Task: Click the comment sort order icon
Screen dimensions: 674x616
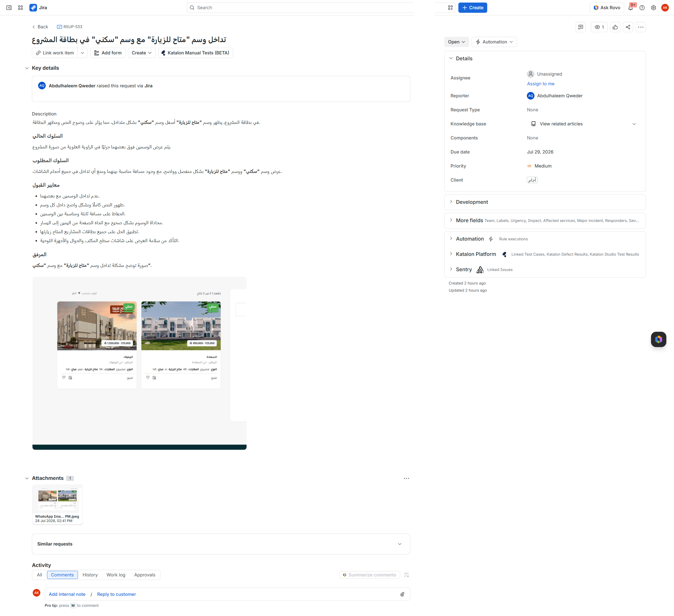Action: coord(406,575)
